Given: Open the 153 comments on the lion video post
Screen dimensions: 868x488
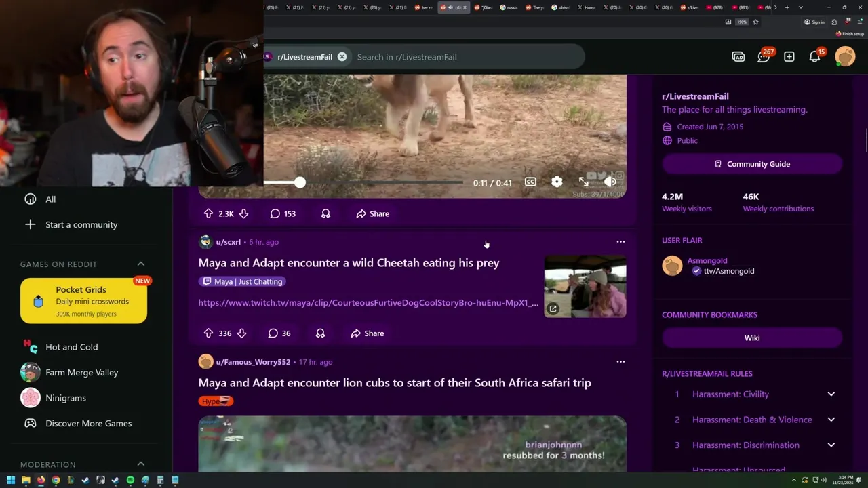Looking at the screenshot, I should click(283, 213).
